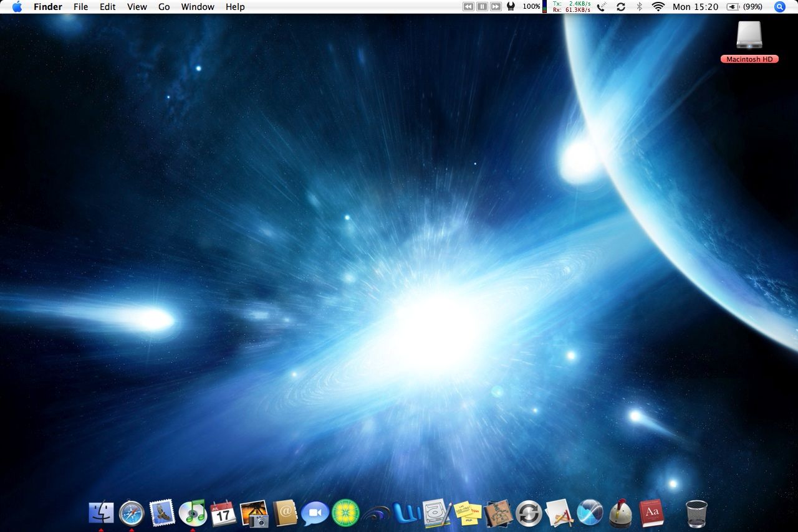798x532 pixels.
Task: Click the 100% indicator in menu bar
Action: click(532, 7)
